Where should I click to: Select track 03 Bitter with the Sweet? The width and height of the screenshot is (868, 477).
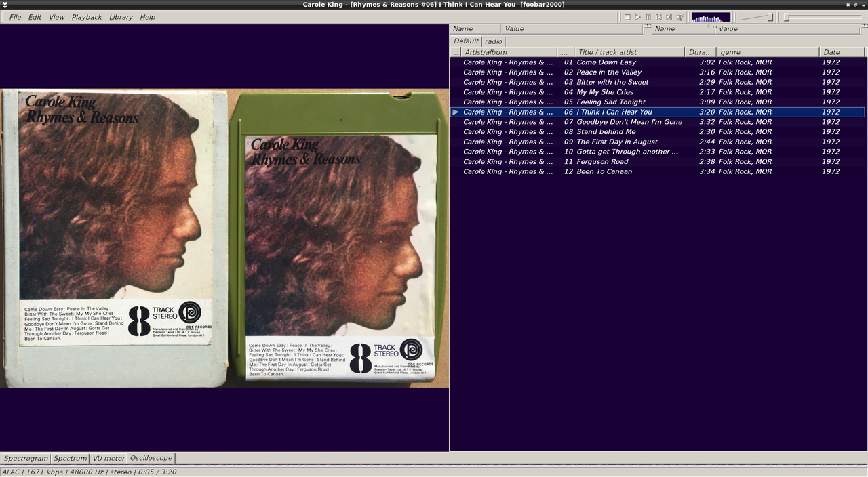coord(658,82)
